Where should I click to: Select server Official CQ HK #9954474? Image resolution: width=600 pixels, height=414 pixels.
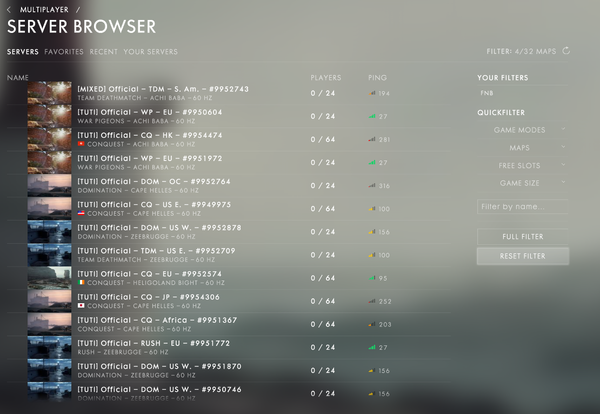click(229, 139)
